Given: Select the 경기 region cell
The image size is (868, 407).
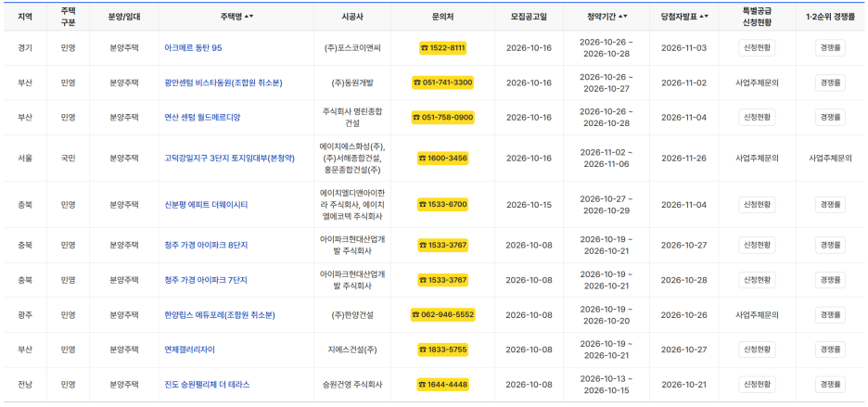Looking at the screenshot, I should (25, 48).
